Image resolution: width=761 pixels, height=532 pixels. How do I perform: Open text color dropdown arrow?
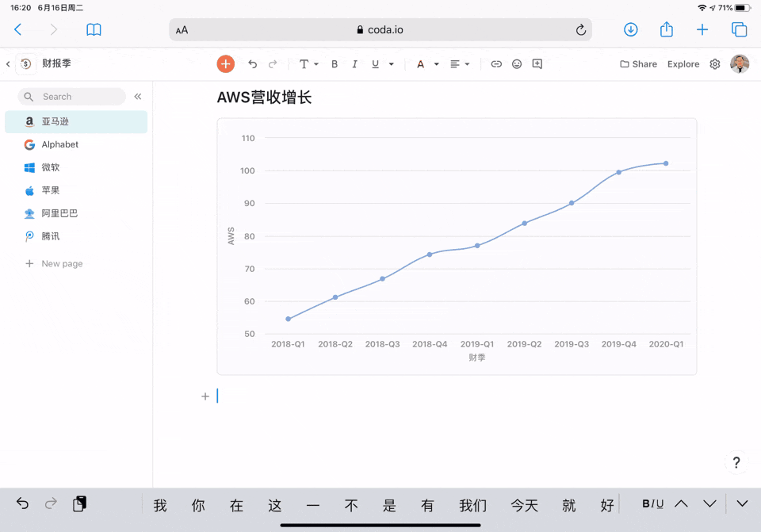click(x=436, y=64)
